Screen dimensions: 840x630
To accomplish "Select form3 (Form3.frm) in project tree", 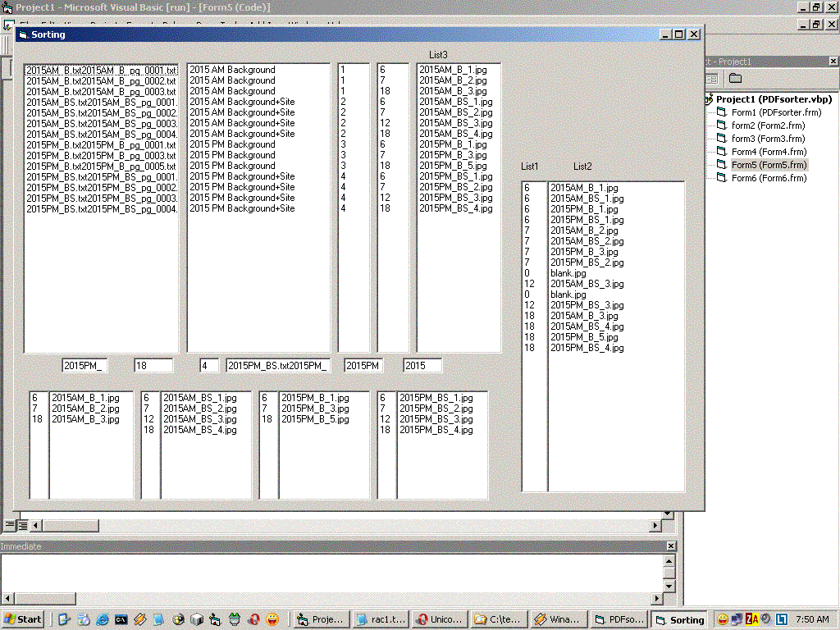I will [x=768, y=138].
